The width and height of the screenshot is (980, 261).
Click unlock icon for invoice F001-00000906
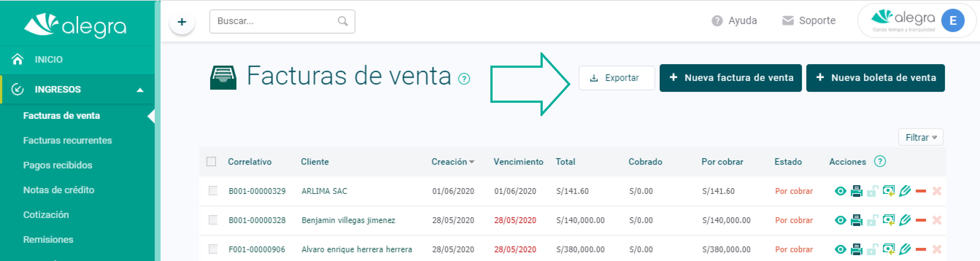(x=872, y=250)
